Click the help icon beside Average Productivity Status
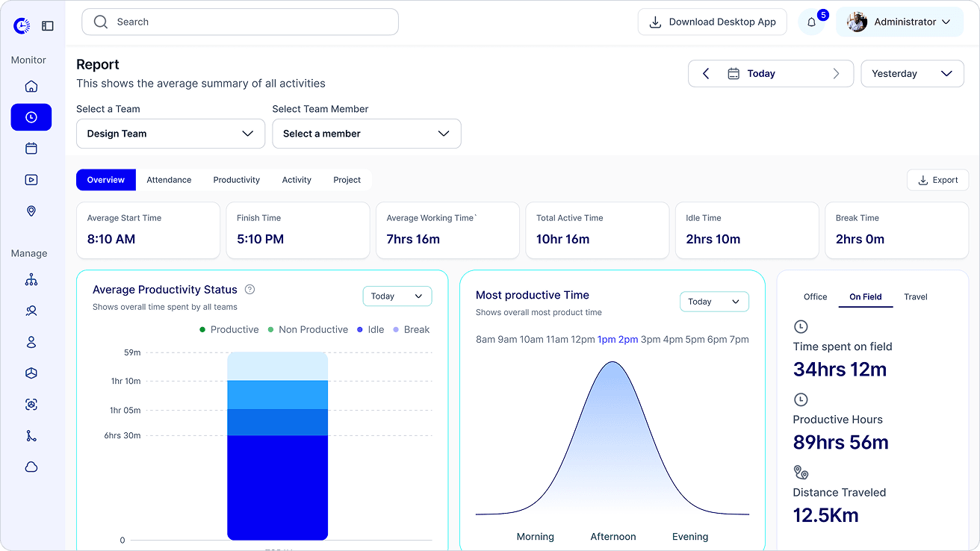Viewport: 980px width, 551px height. (250, 290)
